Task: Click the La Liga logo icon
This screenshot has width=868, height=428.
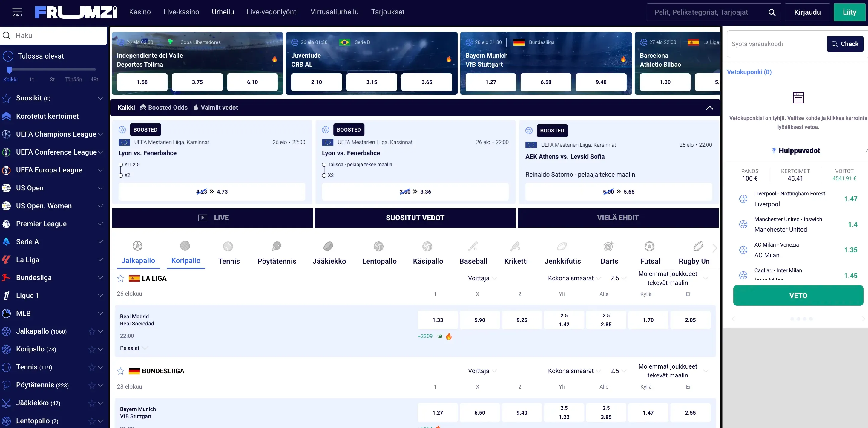Action: (6, 259)
